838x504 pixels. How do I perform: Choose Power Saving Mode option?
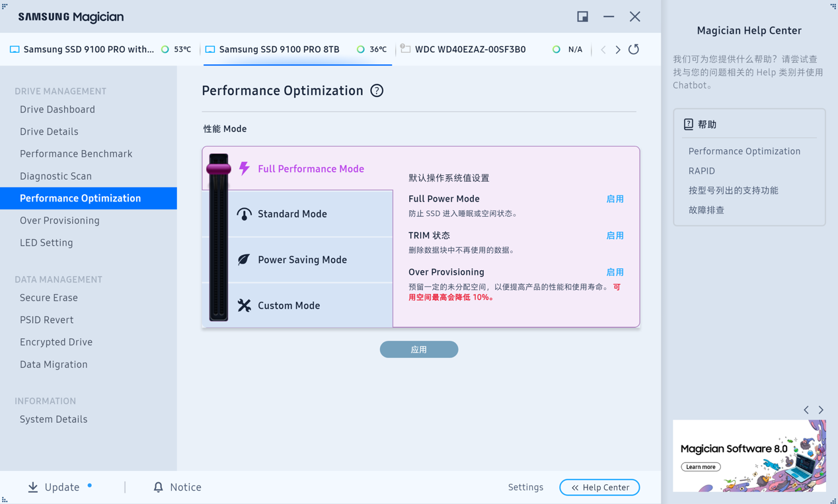click(x=302, y=260)
